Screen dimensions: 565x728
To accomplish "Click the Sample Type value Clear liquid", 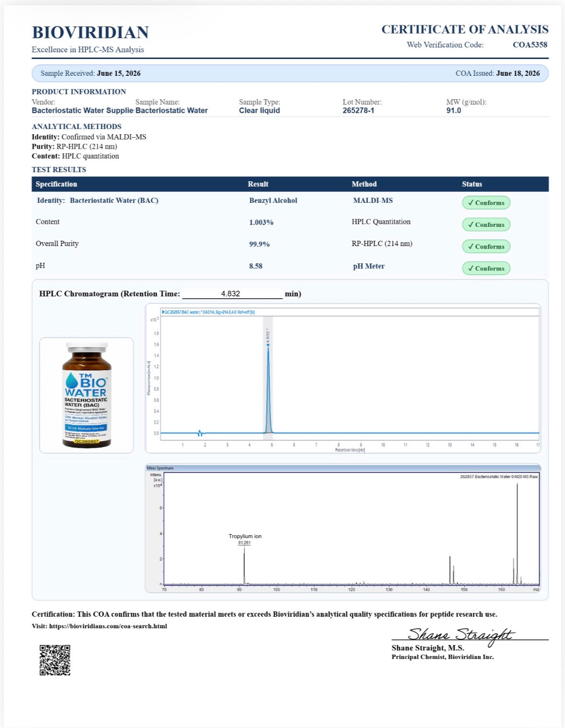I will [259, 110].
